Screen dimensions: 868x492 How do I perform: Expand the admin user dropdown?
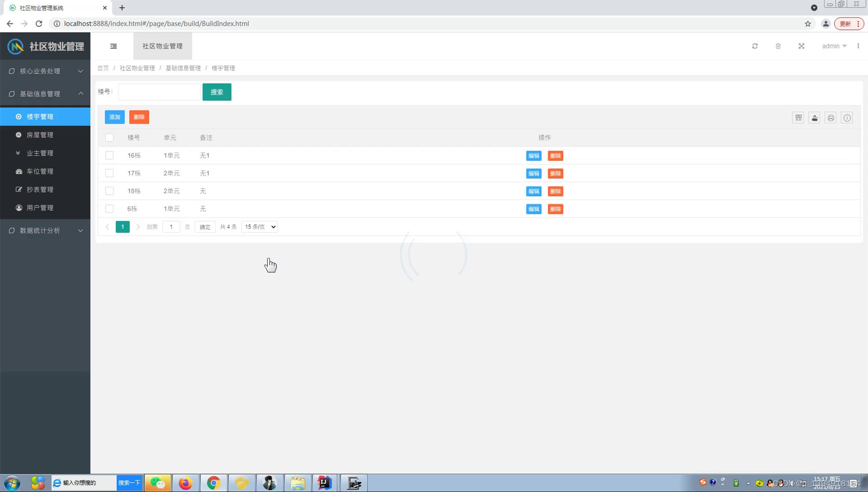click(x=834, y=46)
